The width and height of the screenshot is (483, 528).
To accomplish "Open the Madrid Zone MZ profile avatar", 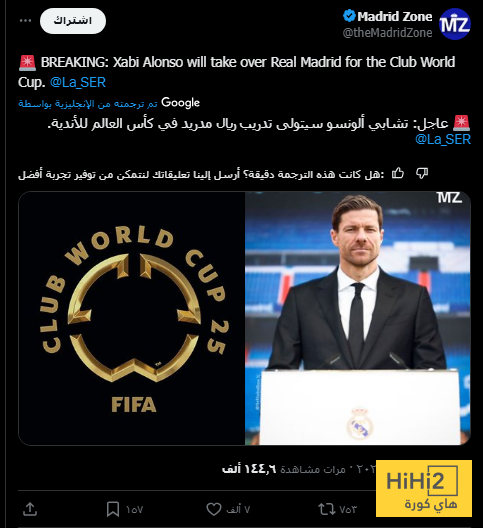I will point(455,24).
